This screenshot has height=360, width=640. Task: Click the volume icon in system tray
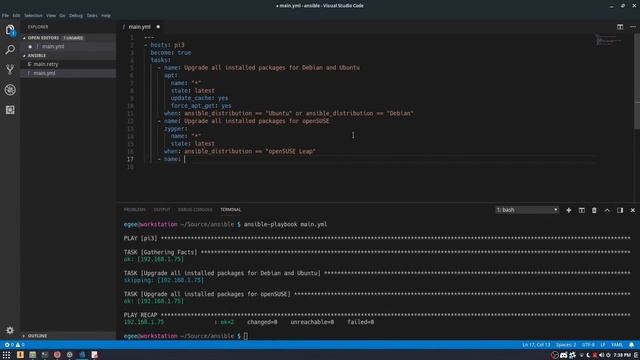[601, 356]
